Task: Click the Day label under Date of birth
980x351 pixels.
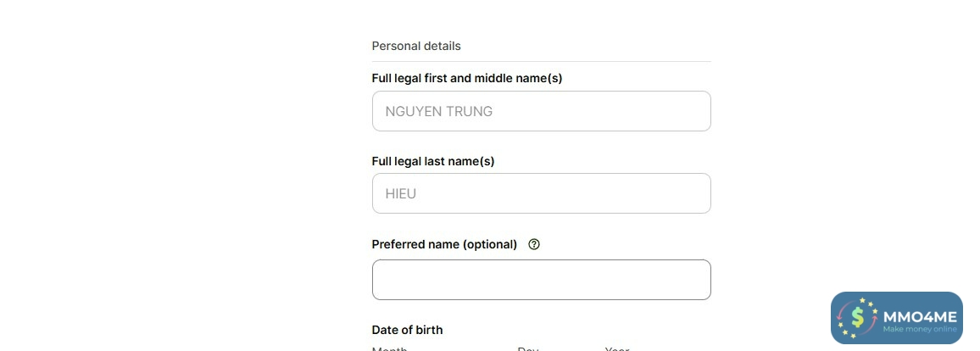Action: click(528, 348)
